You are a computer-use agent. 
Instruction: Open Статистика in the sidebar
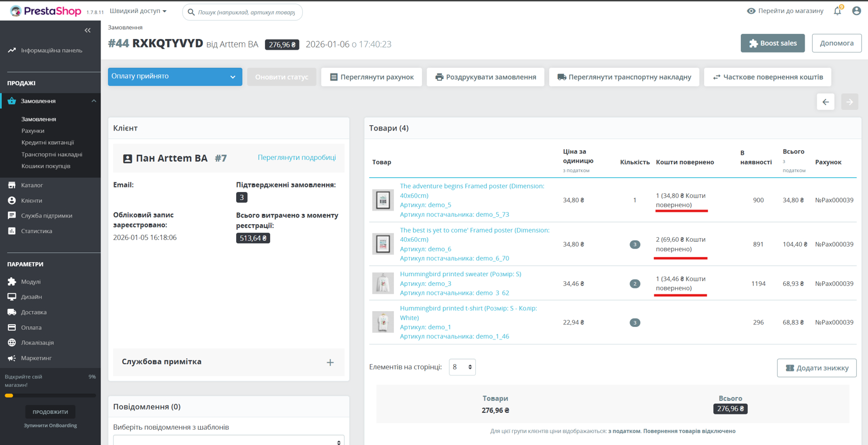36,231
